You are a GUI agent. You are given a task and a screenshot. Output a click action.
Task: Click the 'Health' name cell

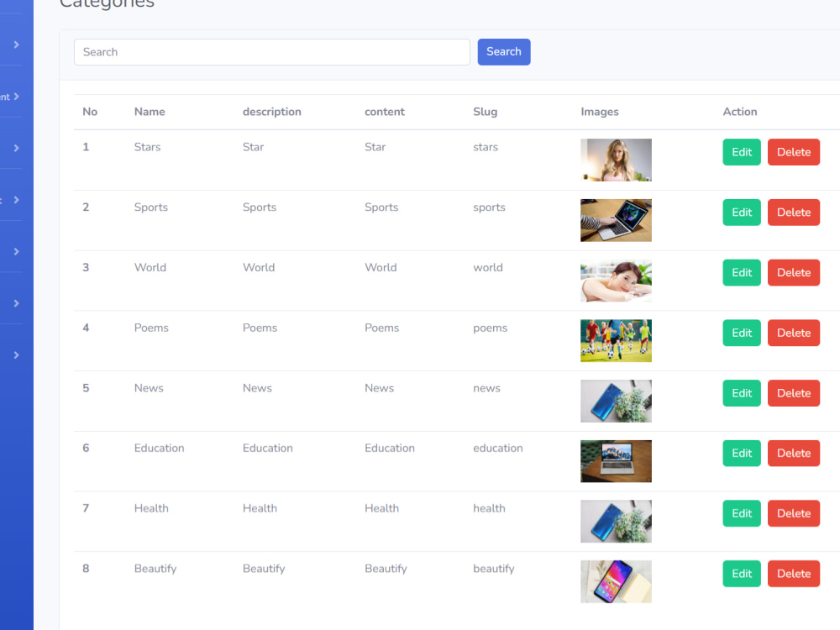pyautogui.click(x=151, y=508)
